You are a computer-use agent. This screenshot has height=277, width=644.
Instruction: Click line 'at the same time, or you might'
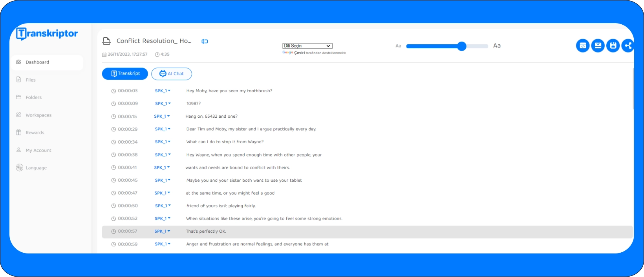click(x=230, y=193)
